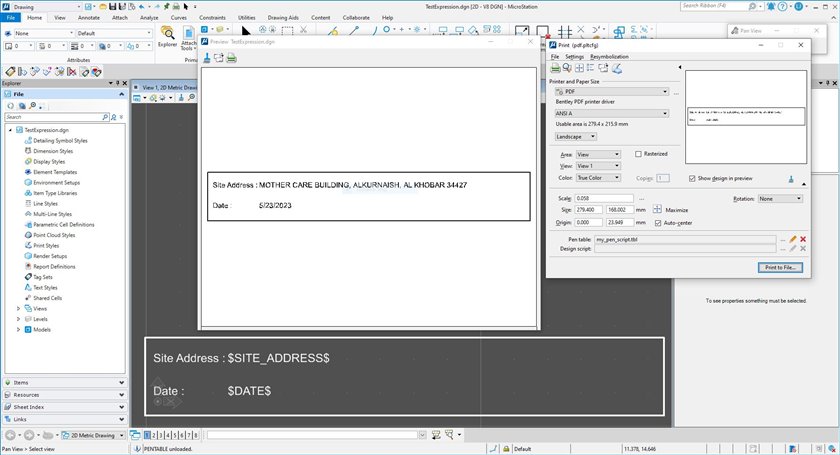Screen dimensions: 840x455
Task: Expand the Items section in Explorer
Action: (x=65, y=383)
